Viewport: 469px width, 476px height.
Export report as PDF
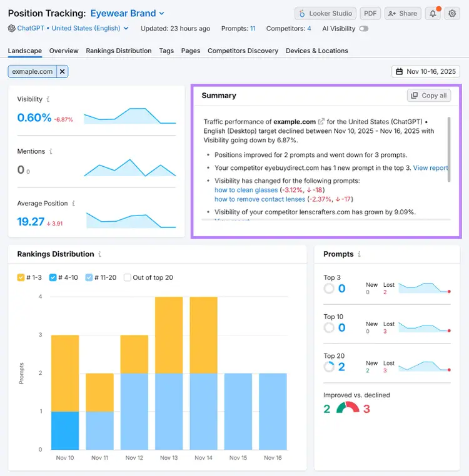click(370, 13)
